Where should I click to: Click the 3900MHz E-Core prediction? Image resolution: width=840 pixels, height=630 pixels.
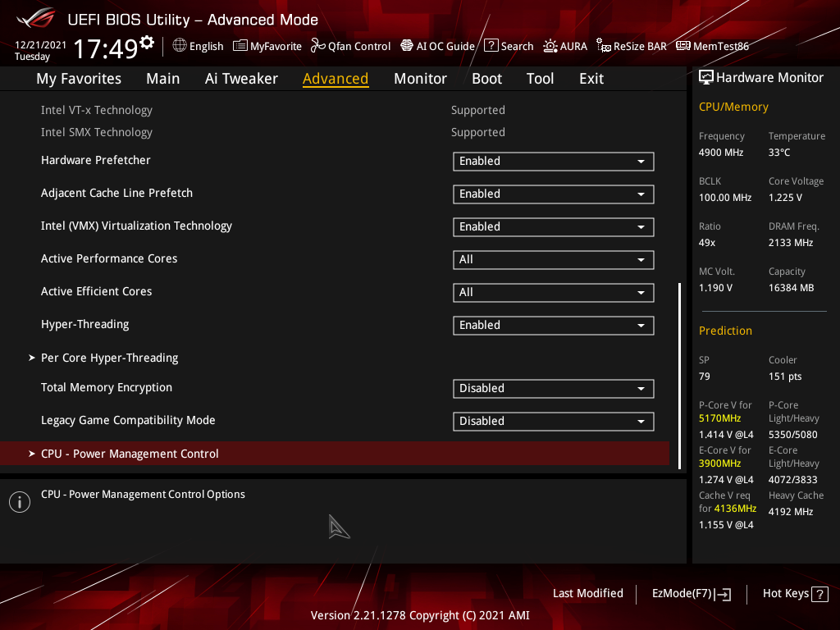coord(720,463)
